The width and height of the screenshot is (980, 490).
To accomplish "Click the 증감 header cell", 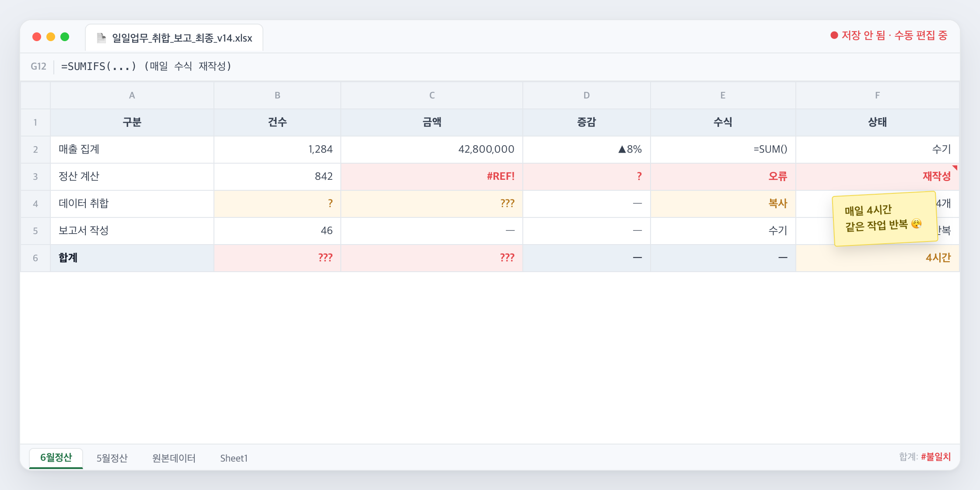I will (x=587, y=122).
